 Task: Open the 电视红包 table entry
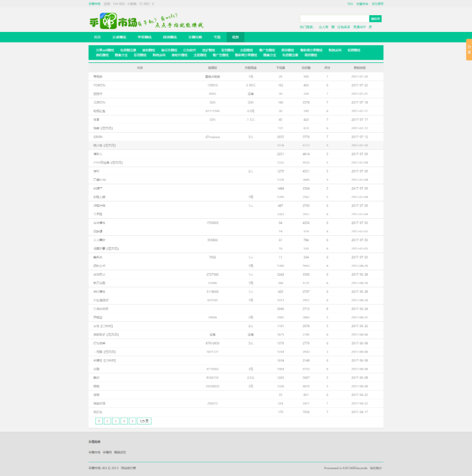(99, 111)
